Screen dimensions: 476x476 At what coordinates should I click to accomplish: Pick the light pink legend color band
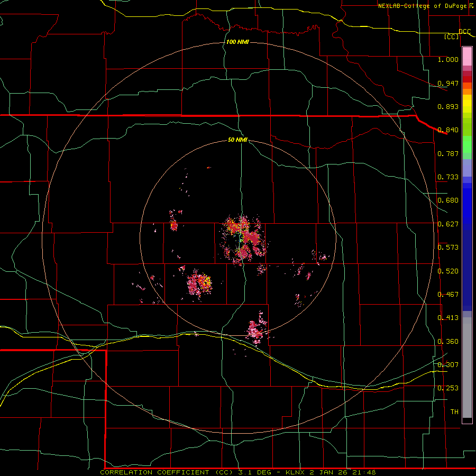(x=467, y=56)
